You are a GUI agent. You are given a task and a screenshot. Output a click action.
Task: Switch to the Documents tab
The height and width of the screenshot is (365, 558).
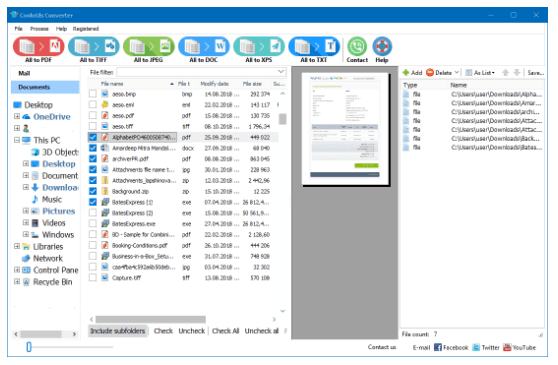pos(45,87)
